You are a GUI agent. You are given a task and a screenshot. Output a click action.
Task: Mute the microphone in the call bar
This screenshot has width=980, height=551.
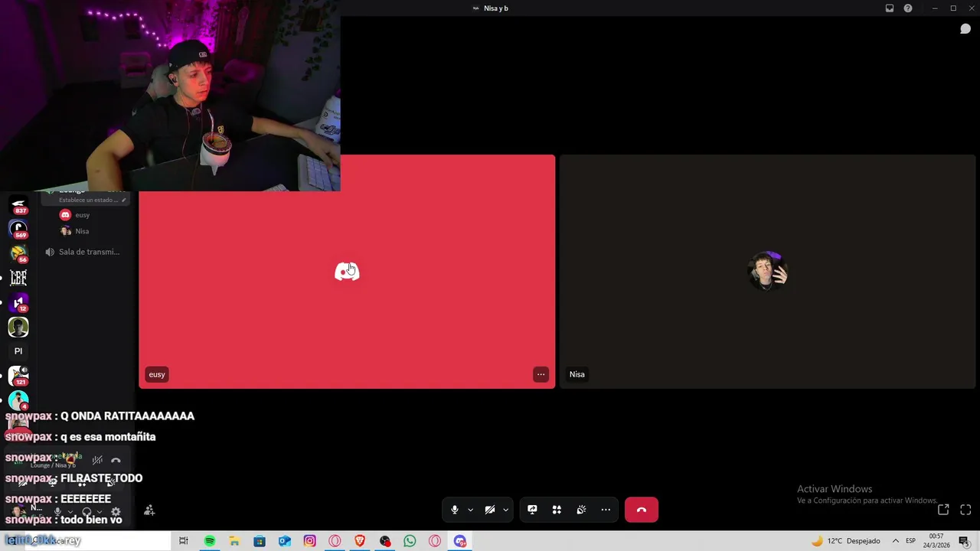click(x=455, y=510)
